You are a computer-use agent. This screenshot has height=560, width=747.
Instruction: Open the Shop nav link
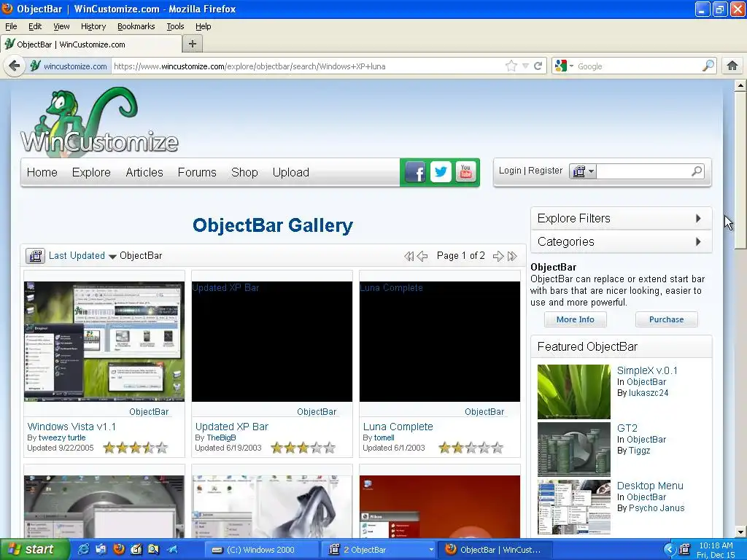tap(244, 172)
